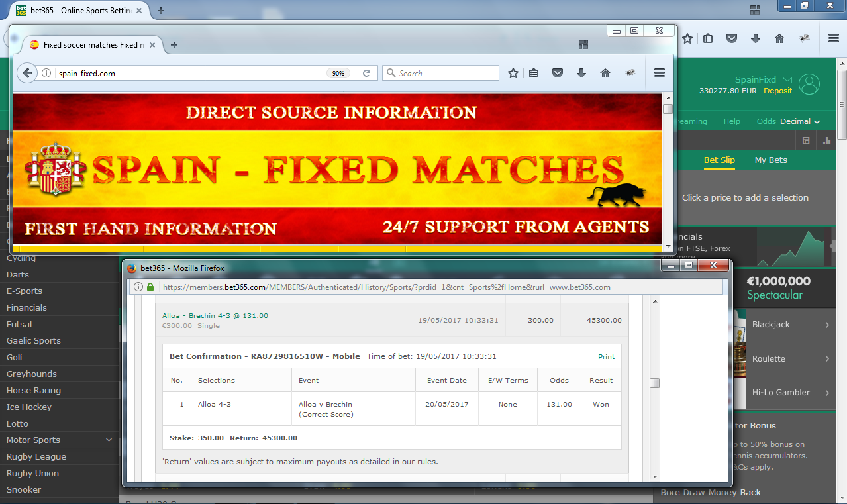847x504 pixels.
Task: Open Rugby Union in sidebar
Action: 32,473
